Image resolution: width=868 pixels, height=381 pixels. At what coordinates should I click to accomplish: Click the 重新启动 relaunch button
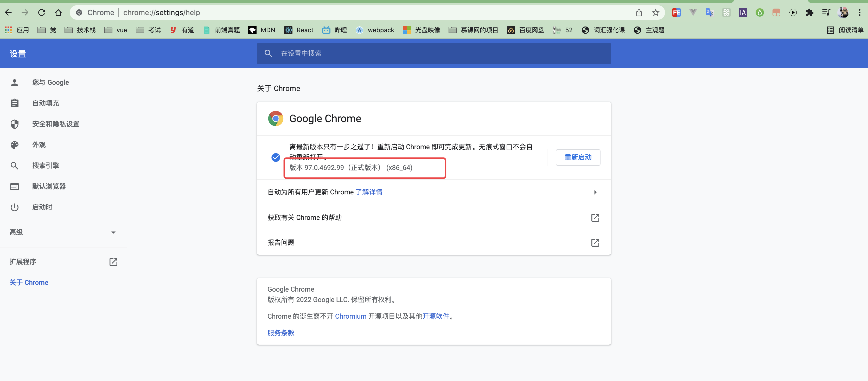578,157
